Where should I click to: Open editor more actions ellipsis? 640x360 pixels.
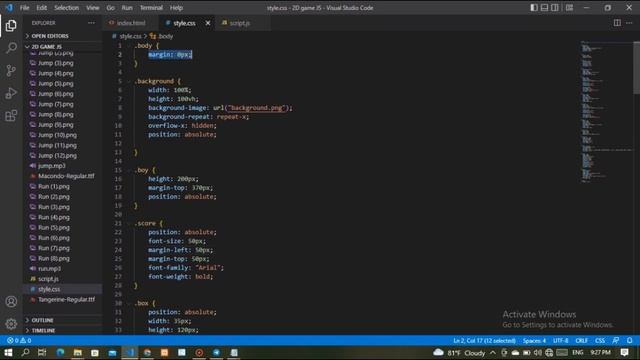[629, 23]
